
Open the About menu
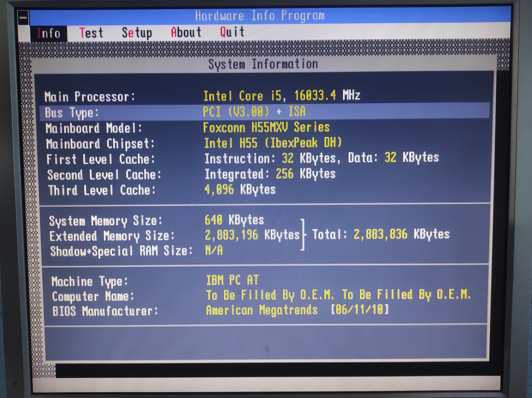coord(186,33)
